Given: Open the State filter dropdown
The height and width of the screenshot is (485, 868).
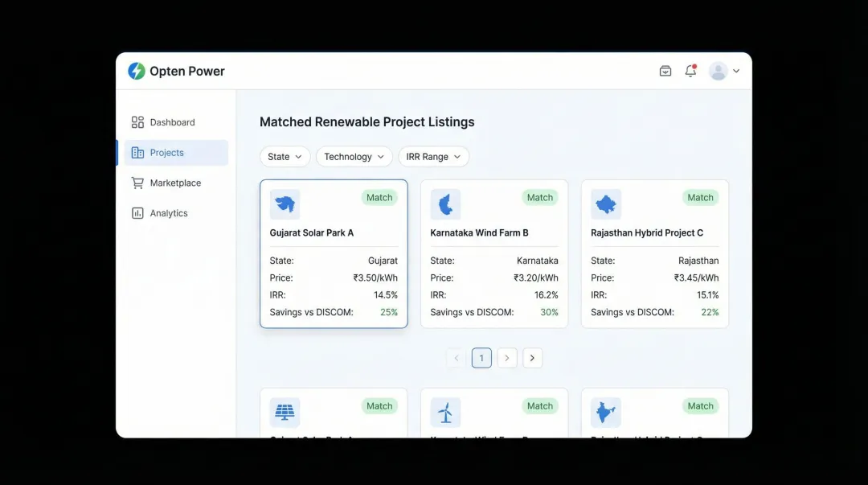Looking at the screenshot, I should [x=285, y=156].
